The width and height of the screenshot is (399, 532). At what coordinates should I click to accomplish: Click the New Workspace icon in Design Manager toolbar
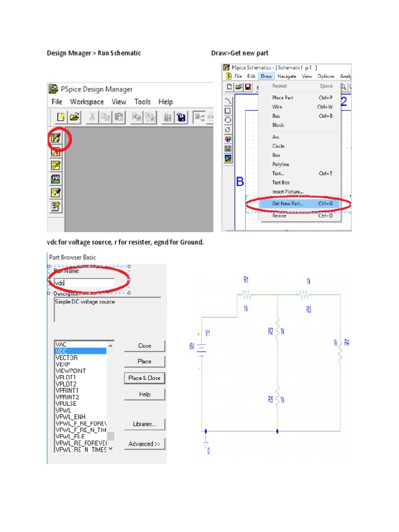61,117
